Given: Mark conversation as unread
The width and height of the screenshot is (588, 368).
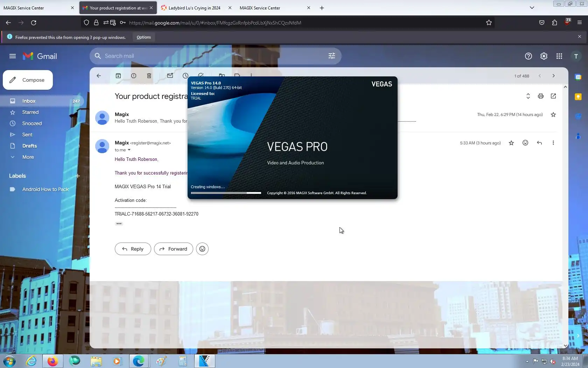Looking at the screenshot, I should (x=170, y=76).
